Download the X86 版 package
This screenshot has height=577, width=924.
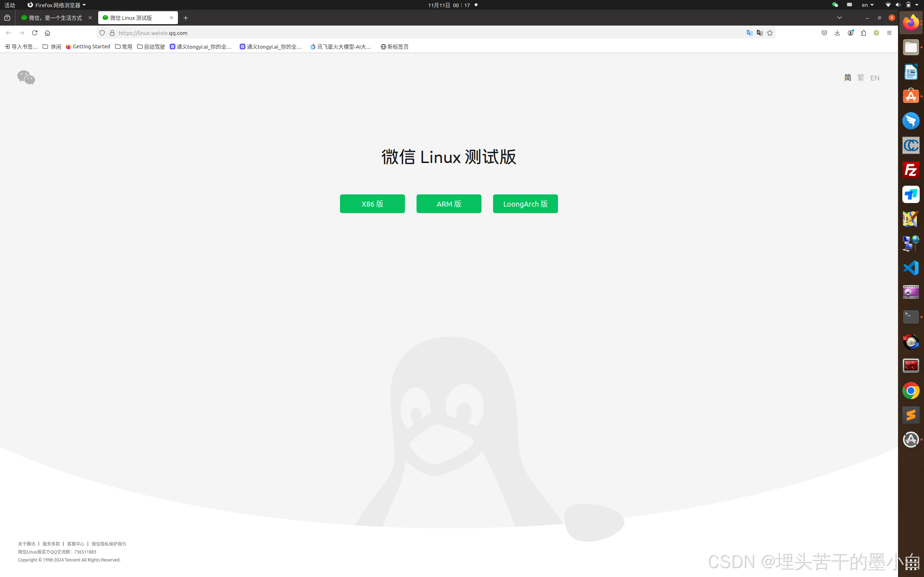coord(372,204)
